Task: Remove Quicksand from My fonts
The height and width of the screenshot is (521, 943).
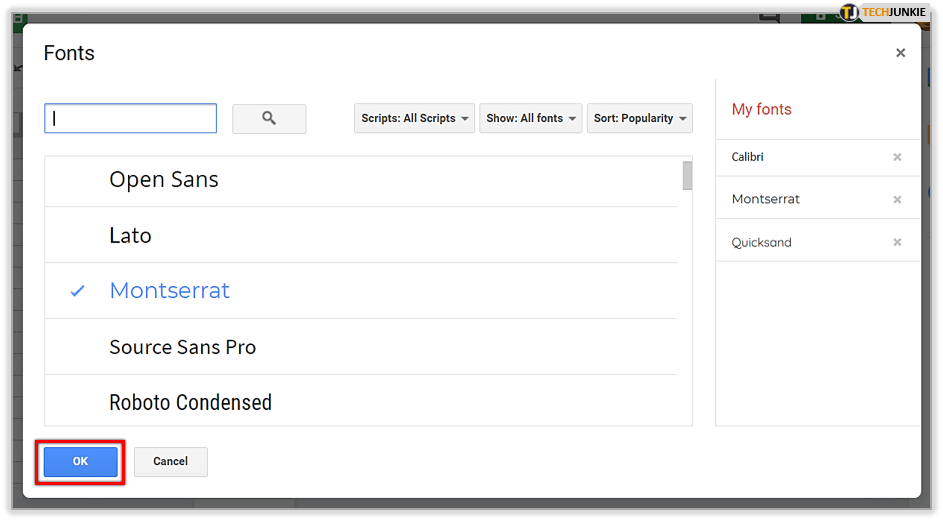Action: click(897, 242)
